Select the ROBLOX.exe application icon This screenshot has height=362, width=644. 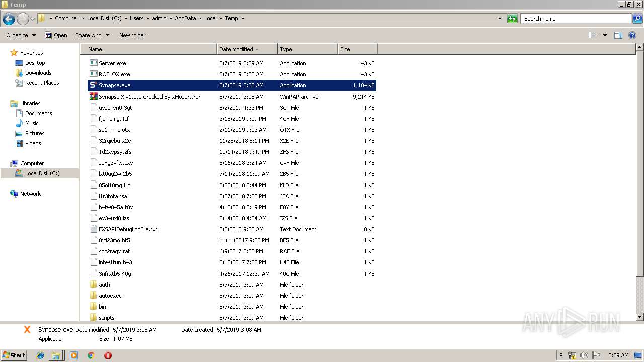tap(93, 74)
